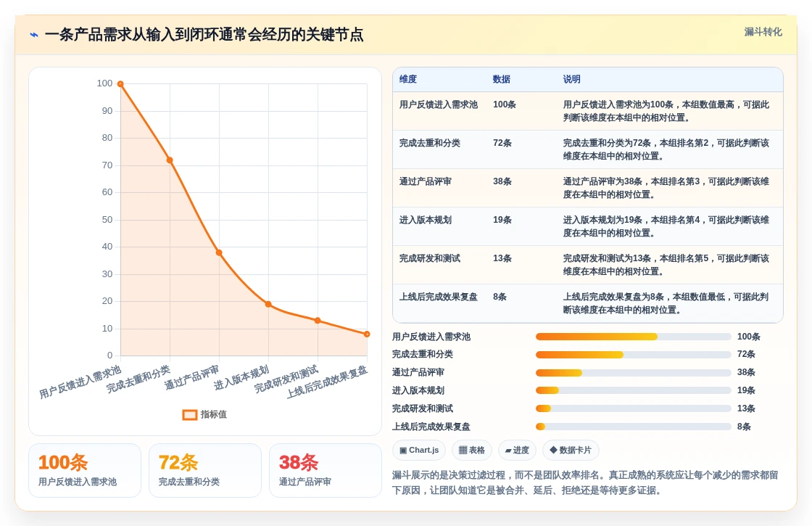Click the chart point for 完成研发和测试
The width and height of the screenshot is (812, 526).
coord(318,321)
